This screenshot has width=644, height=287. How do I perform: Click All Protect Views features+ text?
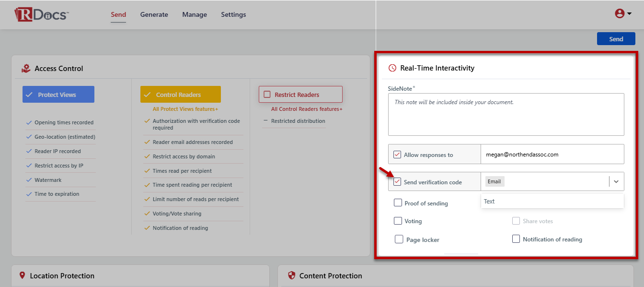tap(185, 109)
